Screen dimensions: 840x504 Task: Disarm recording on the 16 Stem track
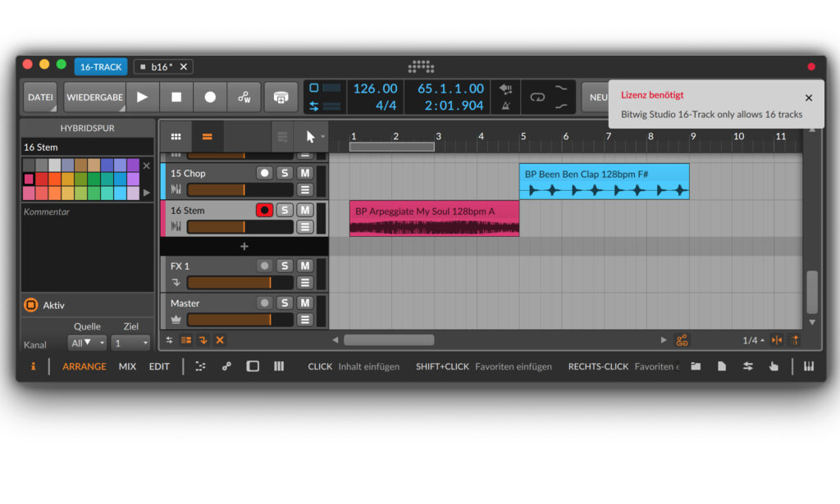[264, 211]
